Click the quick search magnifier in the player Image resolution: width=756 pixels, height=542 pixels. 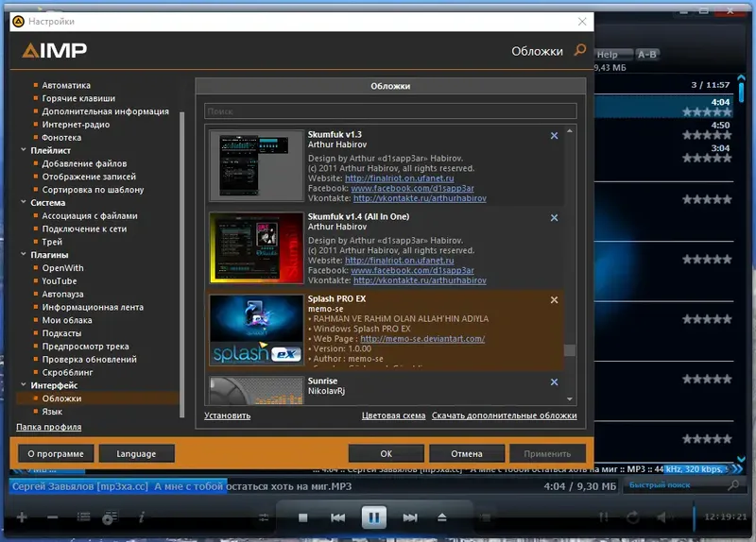[x=733, y=485]
